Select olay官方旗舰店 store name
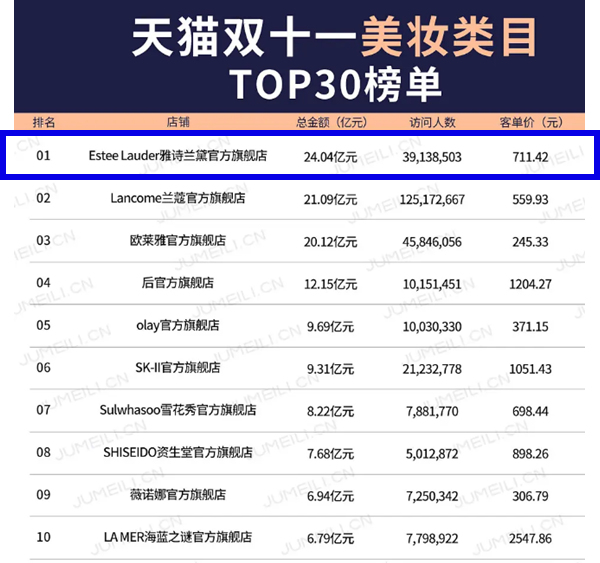 178,325
